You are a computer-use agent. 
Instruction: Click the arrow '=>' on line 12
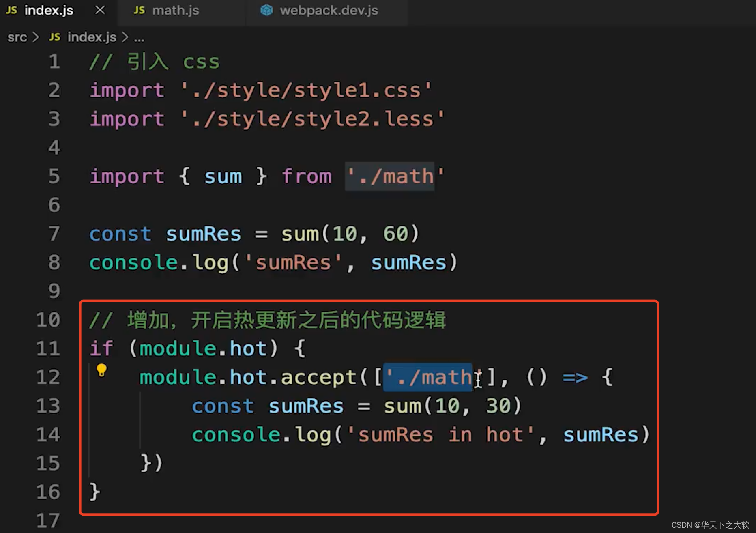pyautogui.click(x=575, y=378)
